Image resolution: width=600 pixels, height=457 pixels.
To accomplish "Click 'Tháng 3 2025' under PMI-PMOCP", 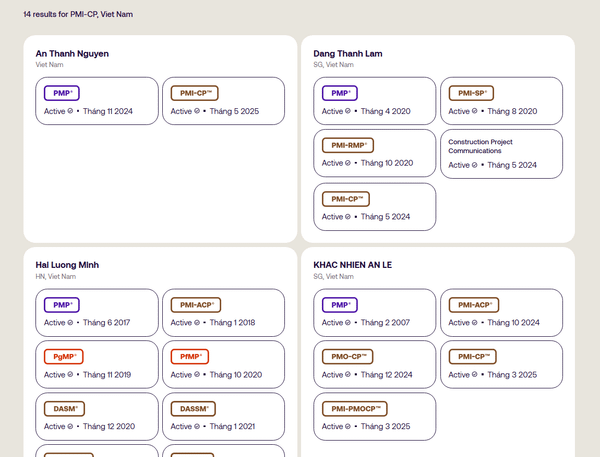I will pos(385,426).
